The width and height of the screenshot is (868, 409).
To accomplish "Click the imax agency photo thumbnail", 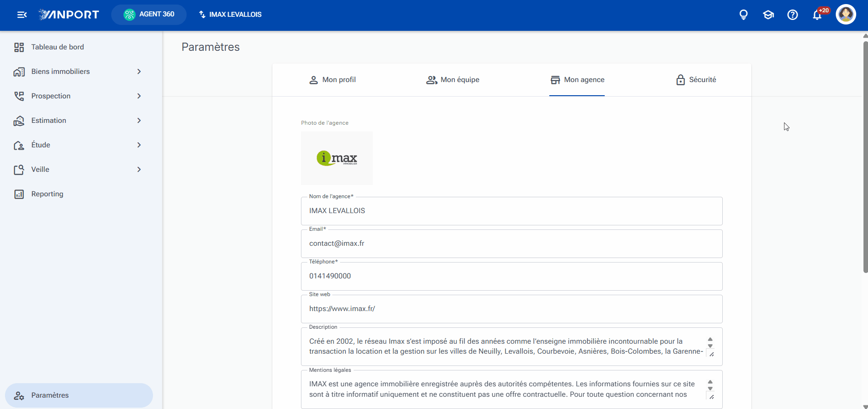I will click(337, 158).
